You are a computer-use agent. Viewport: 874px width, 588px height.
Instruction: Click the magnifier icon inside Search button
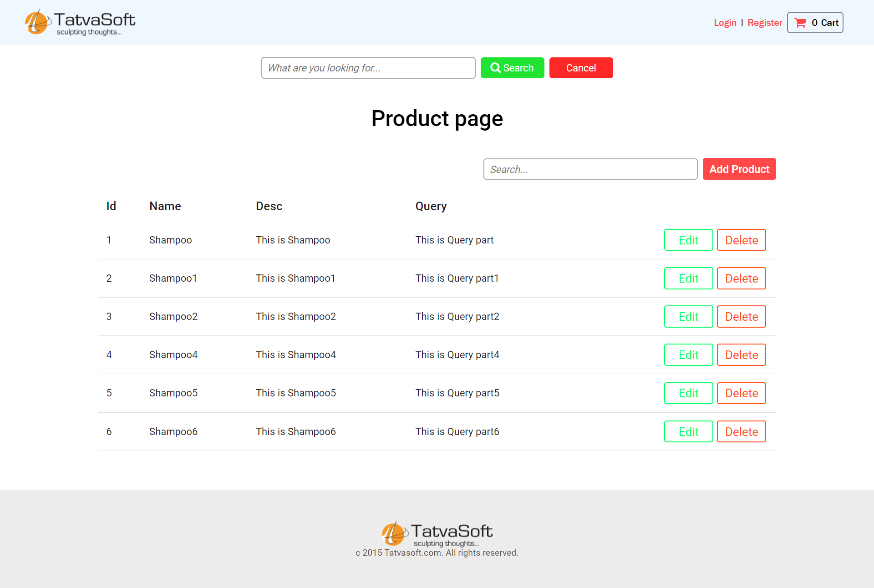(496, 67)
